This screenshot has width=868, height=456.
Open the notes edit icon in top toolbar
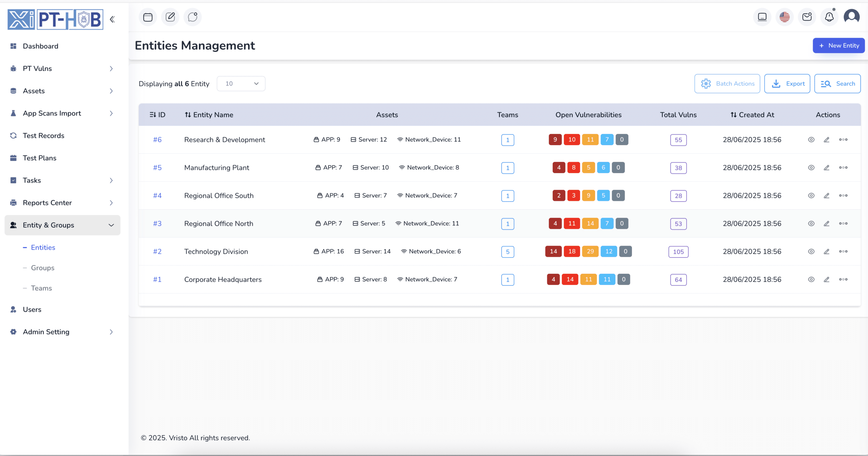click(x=170, y=17)
